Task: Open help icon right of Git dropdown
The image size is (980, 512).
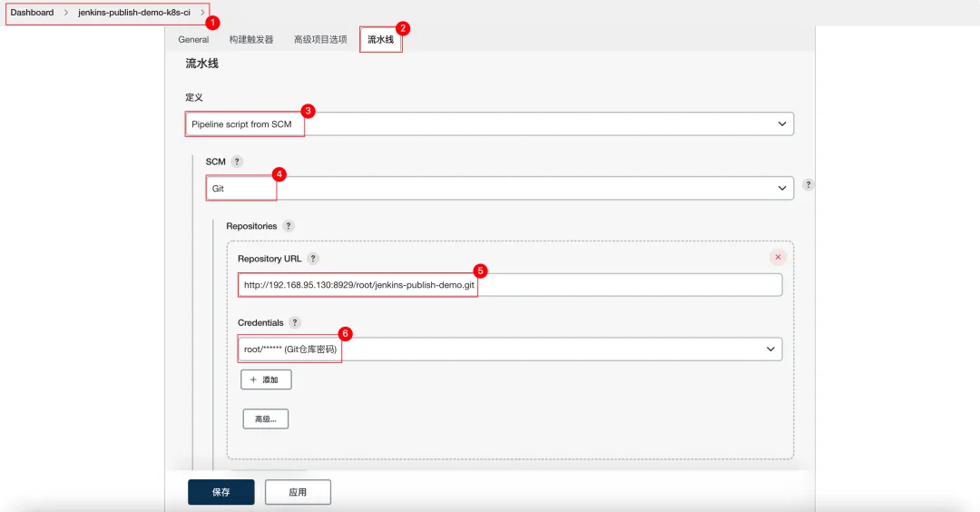Action: tap(808, 184)
